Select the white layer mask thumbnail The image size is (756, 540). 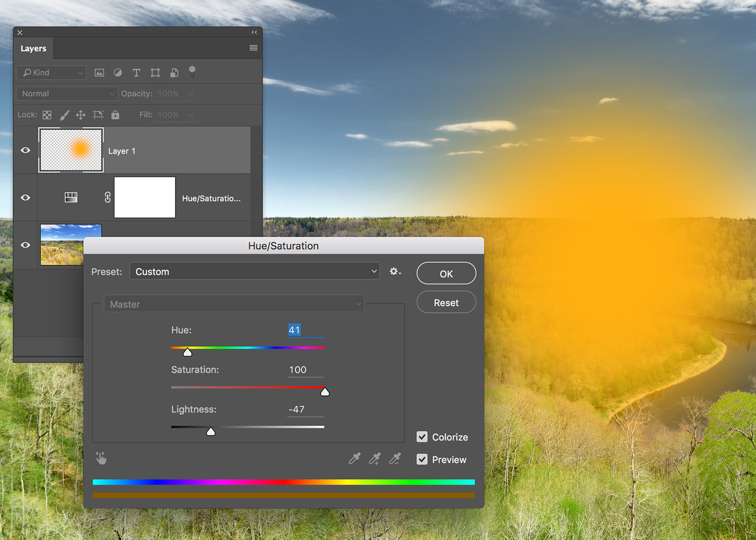[145, 198]
